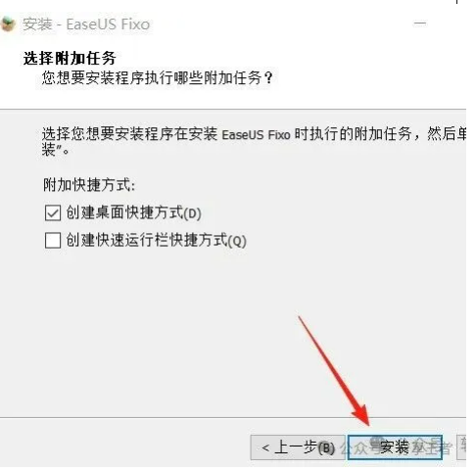Click the white header area beside the subtitle
476x470 pixels.
(x=369, y=78)
